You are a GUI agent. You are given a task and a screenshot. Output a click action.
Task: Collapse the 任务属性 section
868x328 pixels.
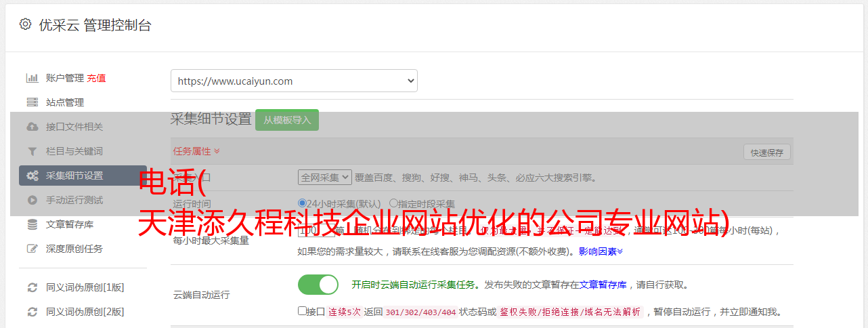click(x=196, y=151)
